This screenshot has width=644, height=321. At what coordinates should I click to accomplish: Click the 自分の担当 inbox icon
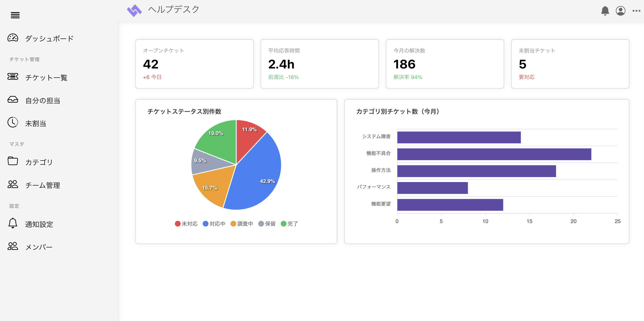13,100
